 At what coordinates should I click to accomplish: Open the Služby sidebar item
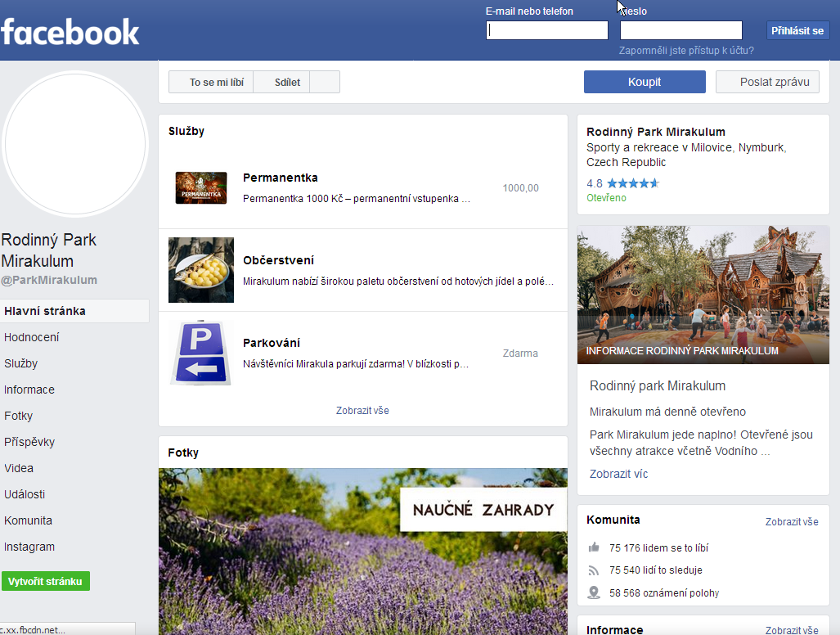tap(21, 364)
